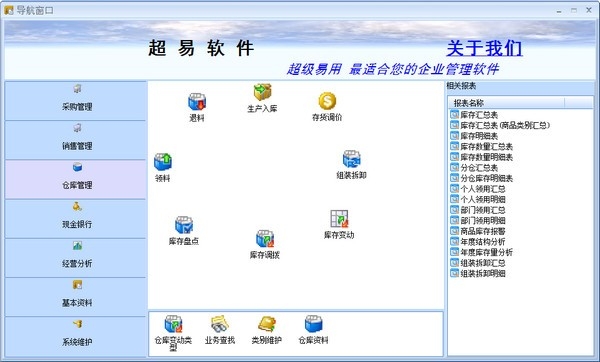
Task: Open the 生产入库 production warehousing icon
Action: tap(262, 92)
